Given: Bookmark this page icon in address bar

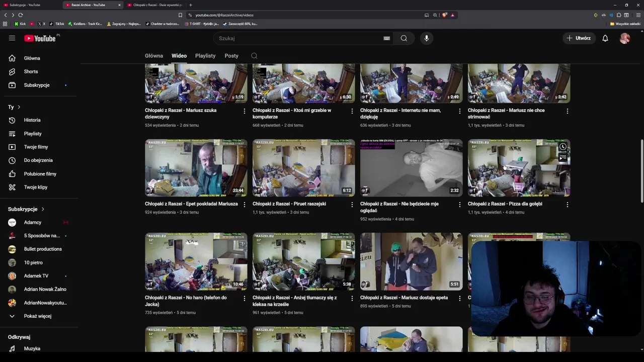Looking at the screenshot, I should coord(180,15).
